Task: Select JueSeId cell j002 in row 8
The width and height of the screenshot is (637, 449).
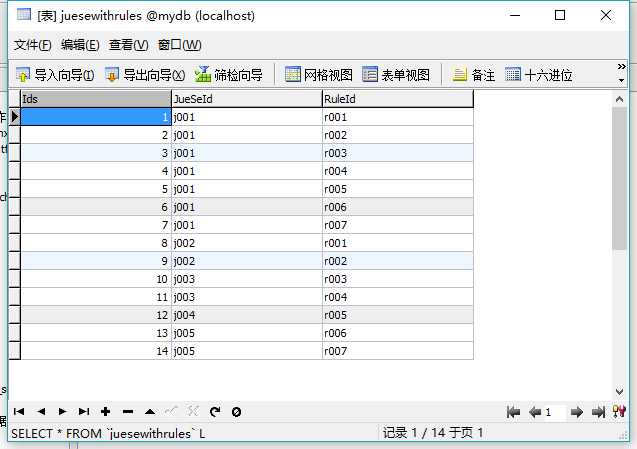Action: pyautogui.click(x=247, y=243)
